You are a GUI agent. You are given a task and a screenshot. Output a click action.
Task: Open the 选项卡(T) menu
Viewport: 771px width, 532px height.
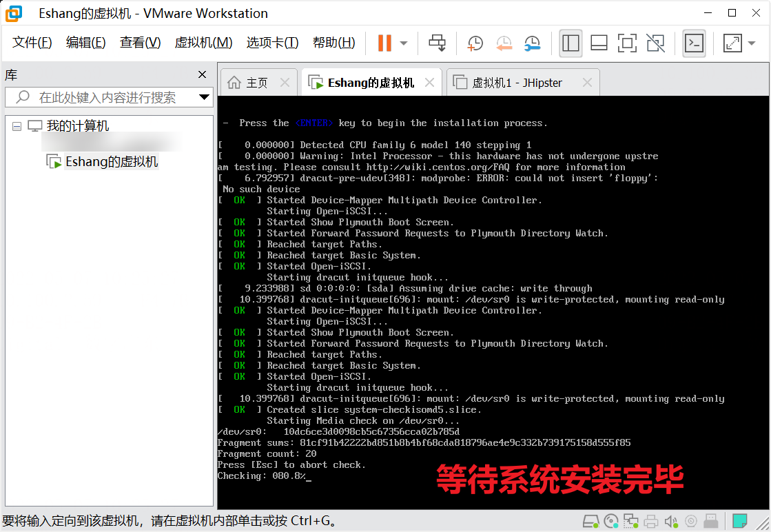pyautogui.click(x=272, y=43)
